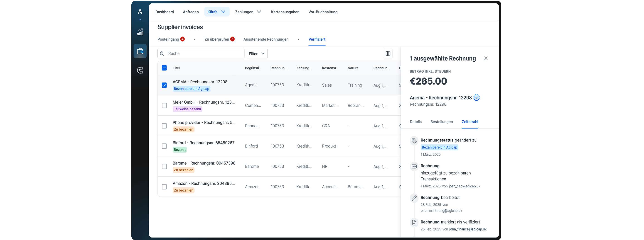The width and height of the screenshot is (644, 240).
Task: Expand the Zahlungen dropdown menu
Action: [248, 12]
